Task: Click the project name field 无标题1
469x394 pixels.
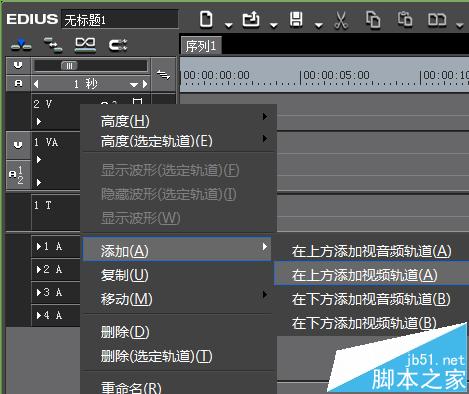Action: tap(120, 20)
